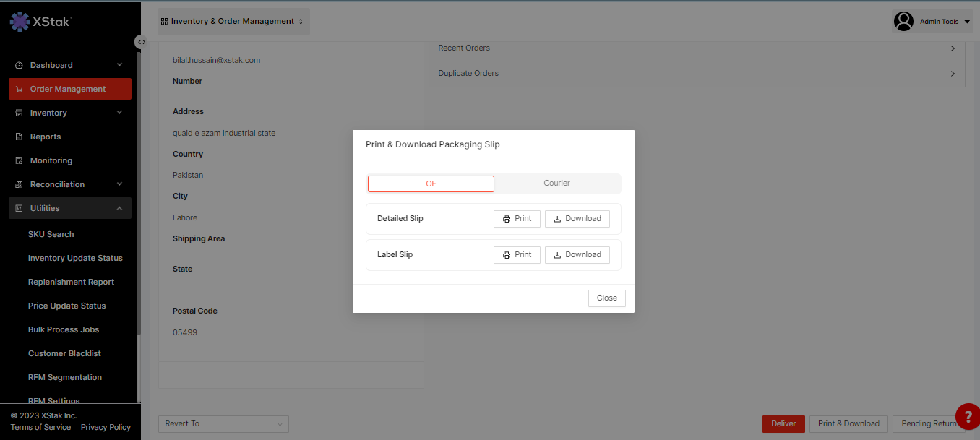Click the Inventory box icon in sidebar
This screenshot has width=980, height=440.
click(20, 113)
